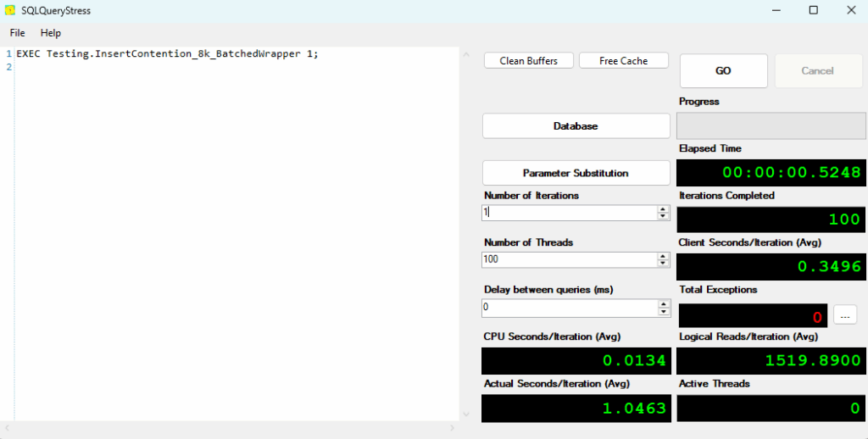Focus the Delay between queries field

569,308
